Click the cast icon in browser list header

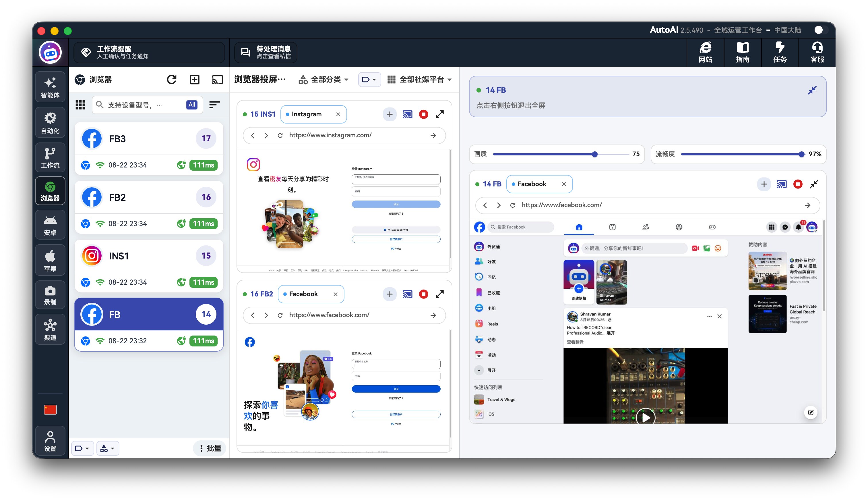217,80
